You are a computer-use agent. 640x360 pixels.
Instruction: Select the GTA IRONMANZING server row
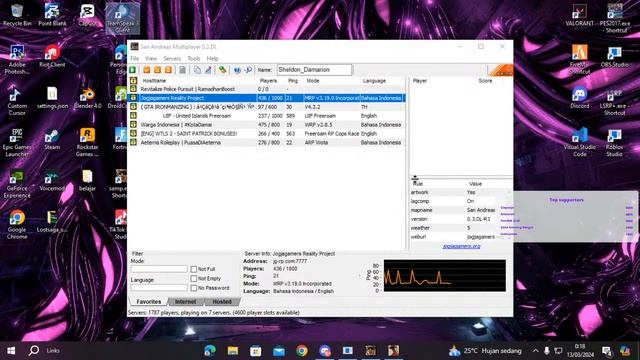(267, 107)
